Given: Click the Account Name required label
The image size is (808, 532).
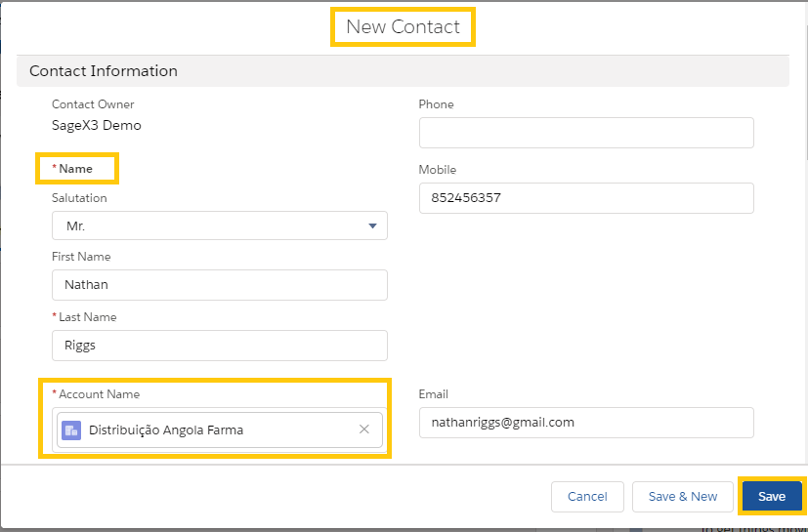Looking at the screenshot, I should [96, 394].
